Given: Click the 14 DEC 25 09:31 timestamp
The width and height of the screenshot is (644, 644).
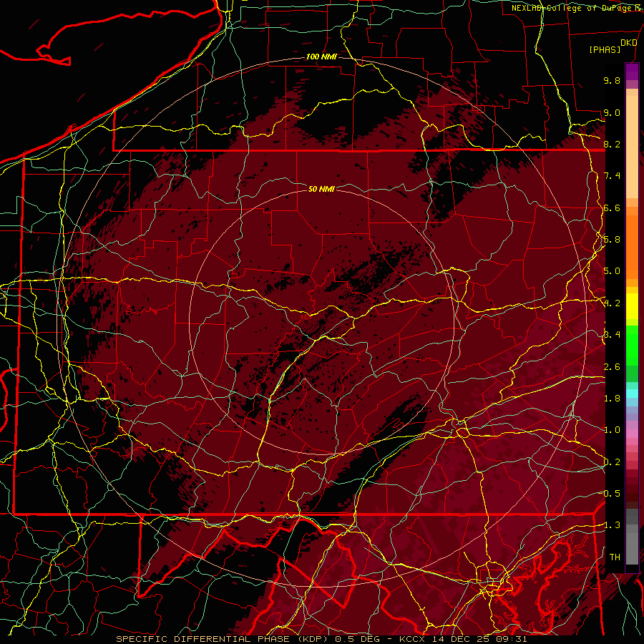Looking at the screenshot, I should [479, 639].
